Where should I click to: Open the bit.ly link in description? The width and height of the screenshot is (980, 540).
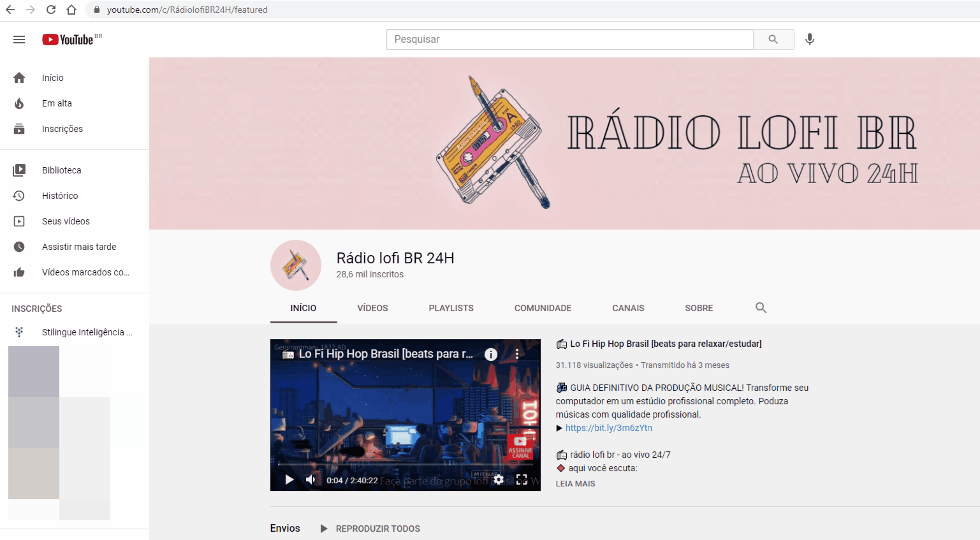pos(608,428)
